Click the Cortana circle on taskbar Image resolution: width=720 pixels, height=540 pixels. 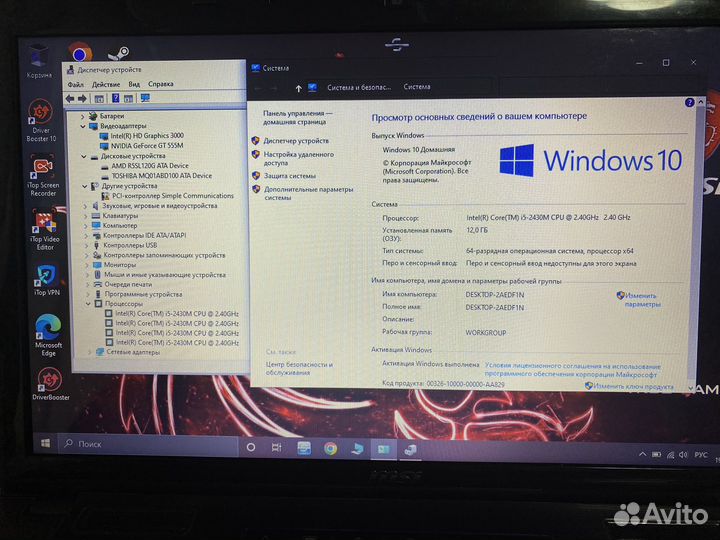point(251,447)
